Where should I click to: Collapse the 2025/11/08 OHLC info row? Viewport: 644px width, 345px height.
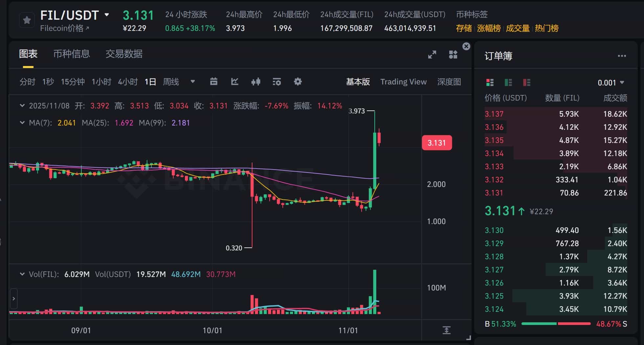[22, 106]
